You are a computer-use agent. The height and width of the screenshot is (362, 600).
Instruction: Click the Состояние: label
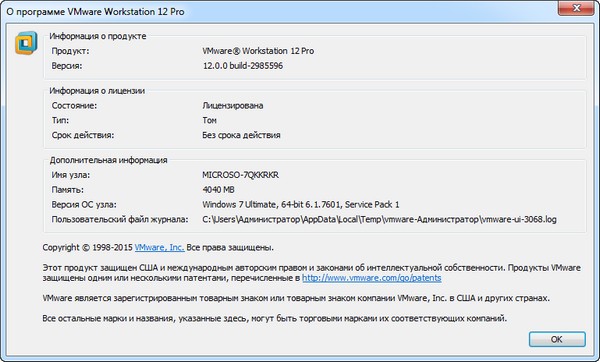[74, 106]
